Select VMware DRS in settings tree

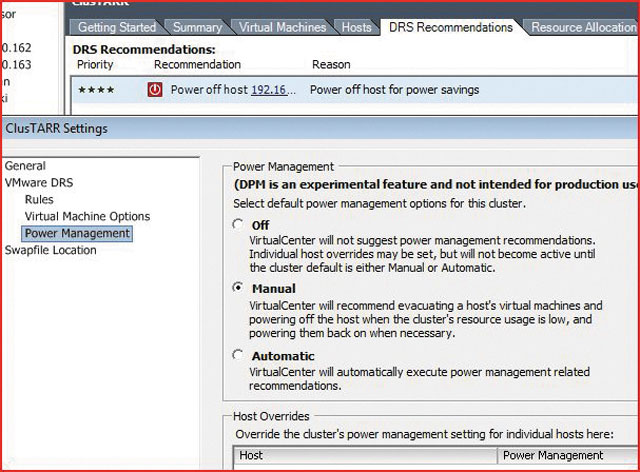tap(39, 183)
